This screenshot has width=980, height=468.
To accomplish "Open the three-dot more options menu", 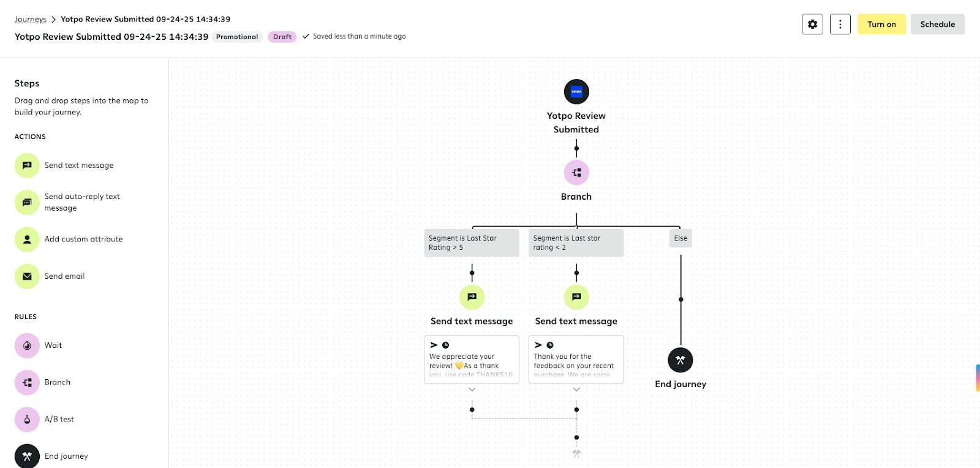I will click(x=840, y=25).
